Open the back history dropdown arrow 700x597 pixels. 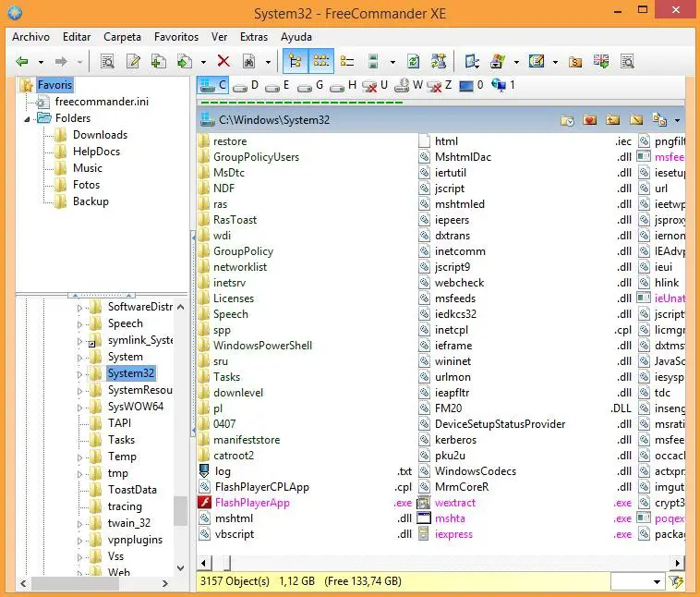point(41,62)
